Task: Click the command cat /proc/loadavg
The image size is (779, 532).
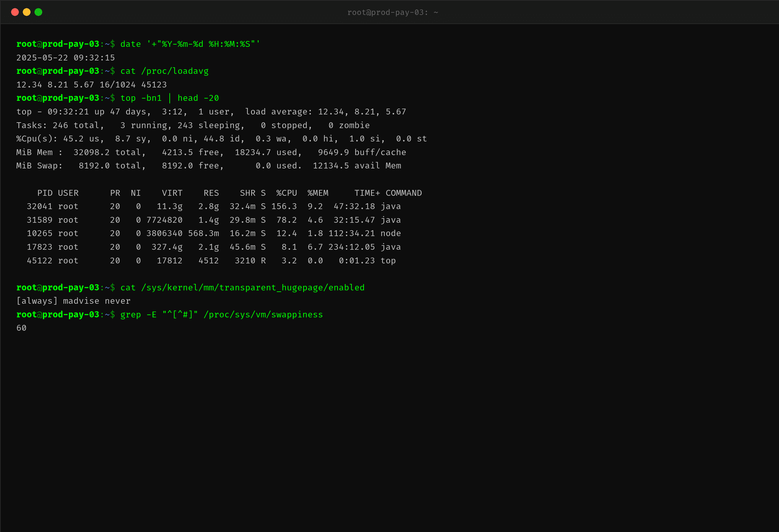Action: click(x=164, y=71)
